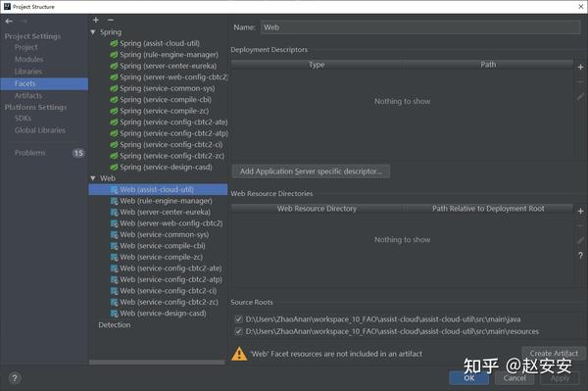
Task: Collapse the Web facets tree node
Action: [93, 178]
